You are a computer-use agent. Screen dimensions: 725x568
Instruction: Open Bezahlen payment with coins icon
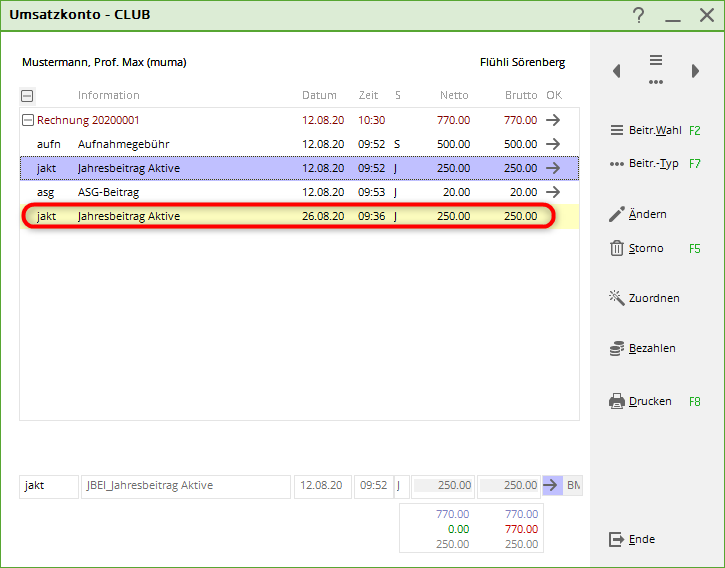(642, 348)
